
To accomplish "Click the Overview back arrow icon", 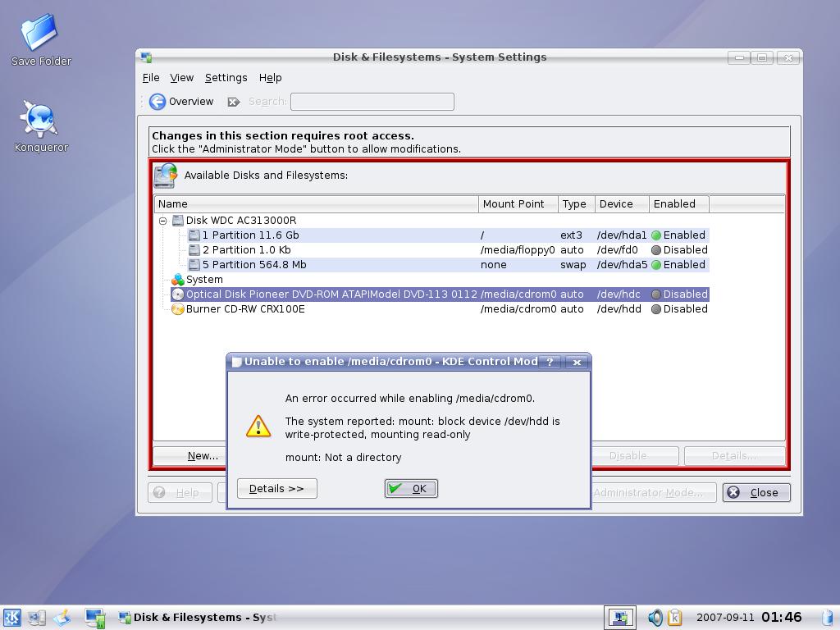I will [157, 102].
